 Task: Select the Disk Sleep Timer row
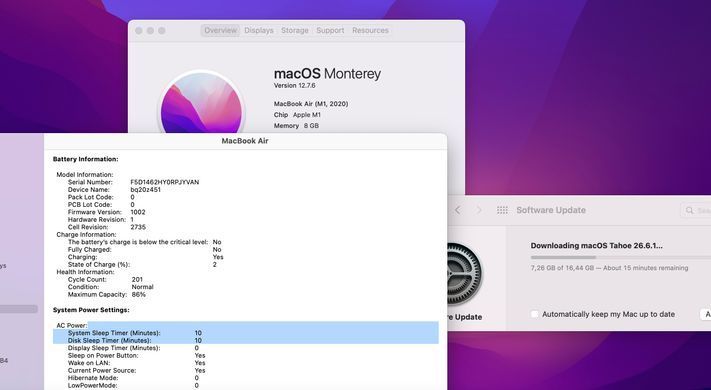[x=246, y=340]
